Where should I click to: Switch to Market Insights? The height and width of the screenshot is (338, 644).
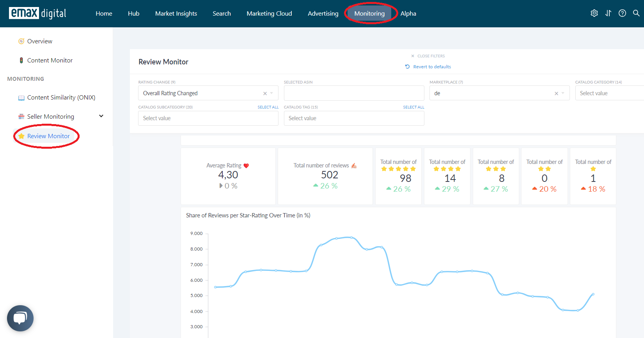pos(176,14)
